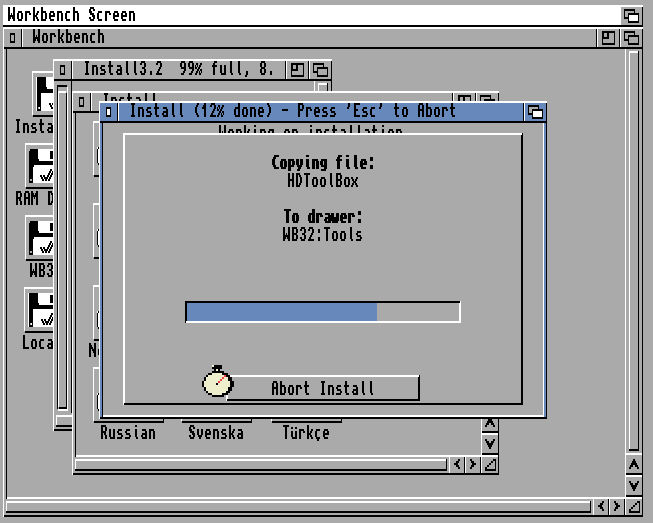Open the Install floppy disk icon
Viewport: 653px width, 523px height.
click(40, 95)
